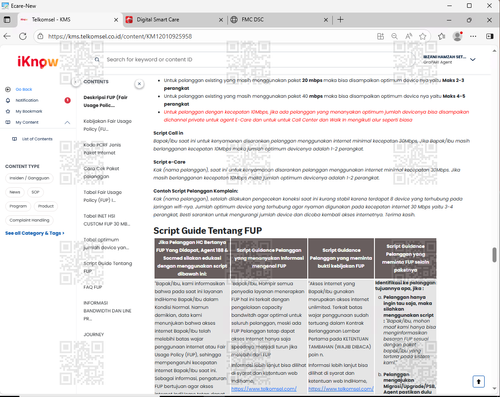Switch to the FMC DSC tab
This screenshot has width=500, height=397.
[280, 20]
